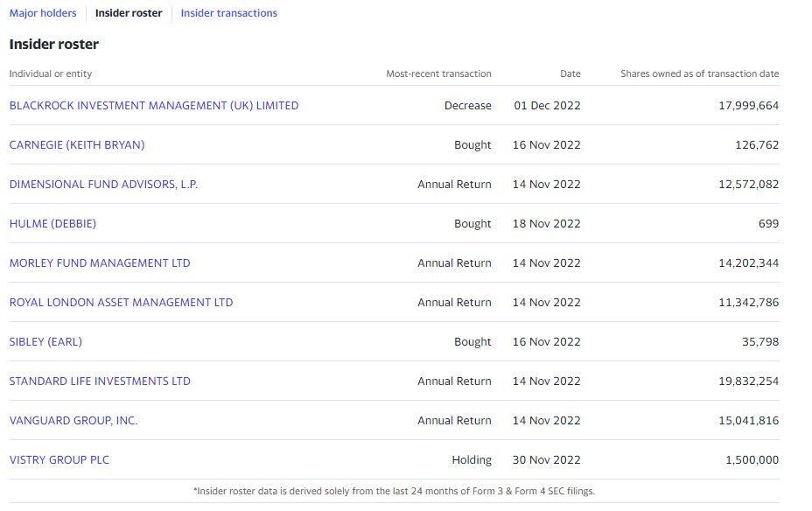Click 'Annual Return' in the Dimensional Fund row
Viewport: 812px width, 511px height.
(x=454, y=185)
